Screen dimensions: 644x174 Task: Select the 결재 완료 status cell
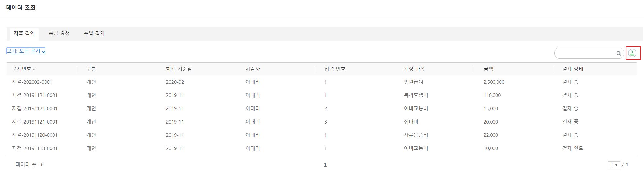(573, 148)
